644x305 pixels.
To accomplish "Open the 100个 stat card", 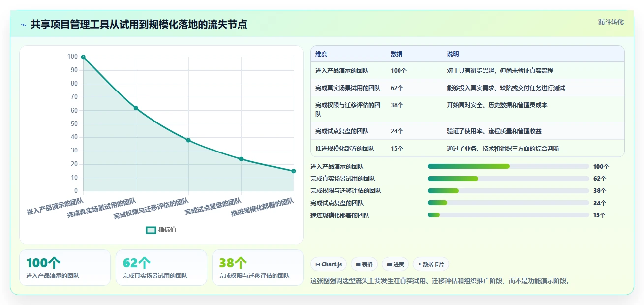I will click(65, 268).
